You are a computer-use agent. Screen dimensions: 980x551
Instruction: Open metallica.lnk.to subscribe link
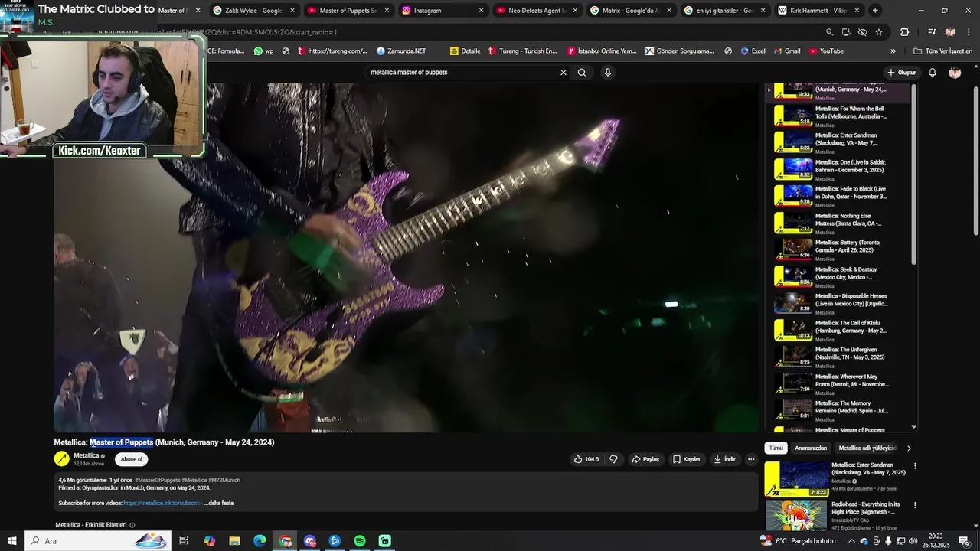click(x=163, y=503)
